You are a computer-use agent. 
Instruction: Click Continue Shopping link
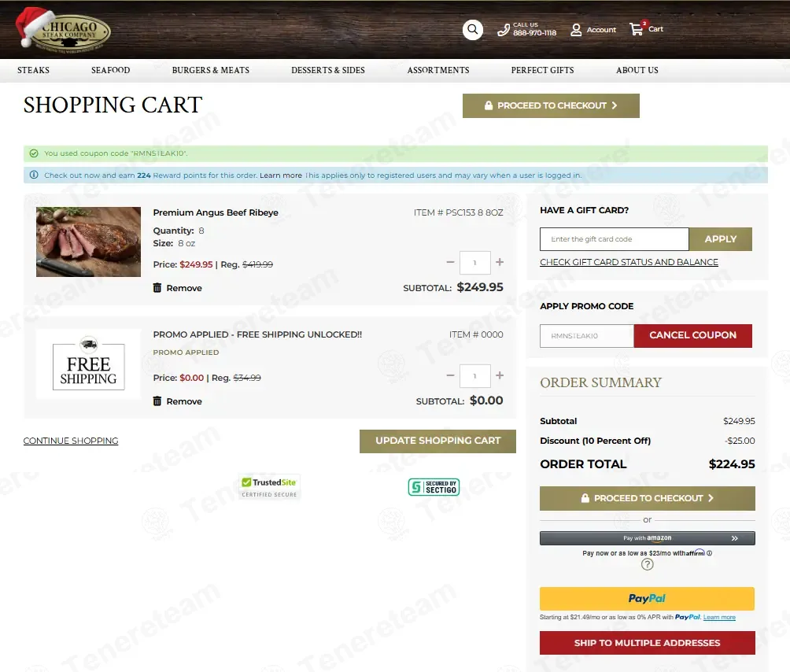(71, 441)
